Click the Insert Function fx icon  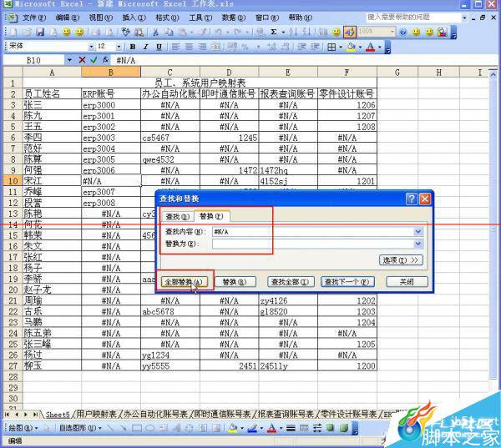105,60
